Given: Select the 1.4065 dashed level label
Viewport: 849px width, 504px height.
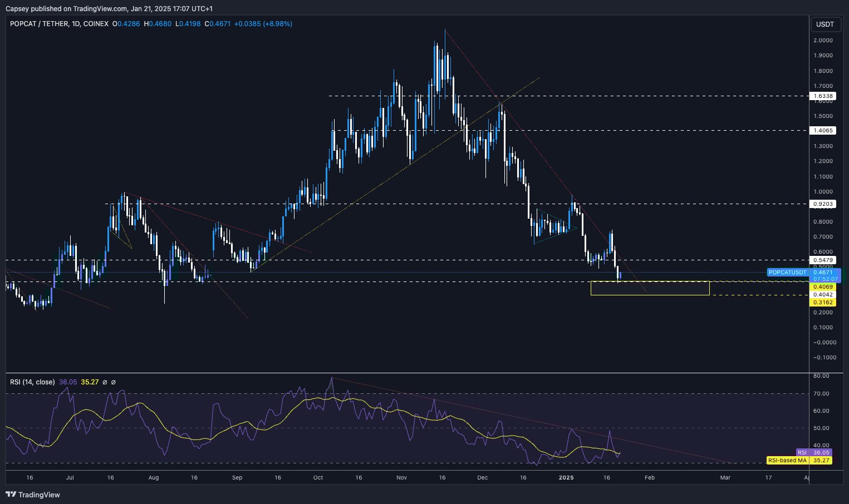Looking at the screenshot, I should [823, 130].
